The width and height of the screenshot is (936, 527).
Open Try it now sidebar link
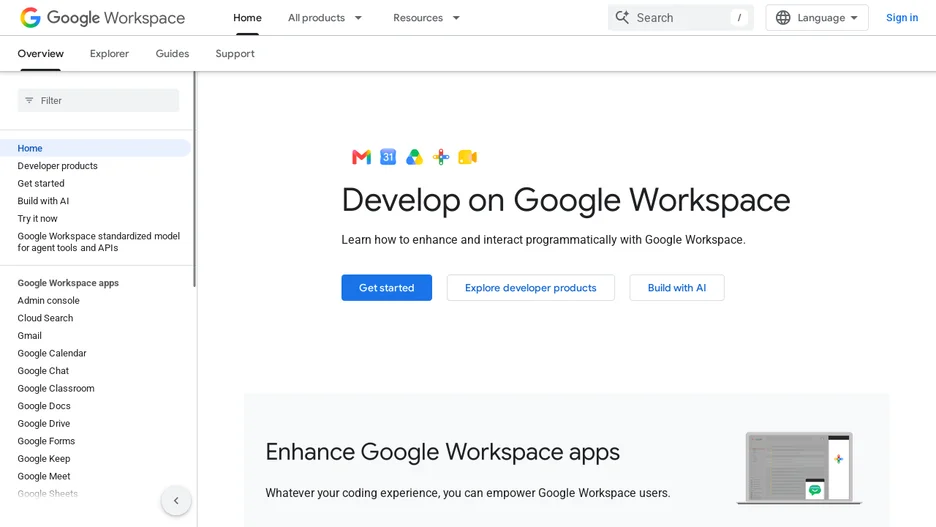38,218
